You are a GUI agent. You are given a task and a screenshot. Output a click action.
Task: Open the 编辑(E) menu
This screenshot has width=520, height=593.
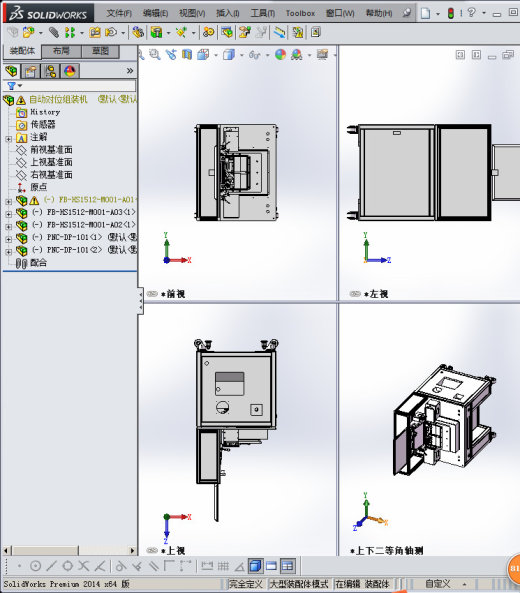[155, 13]
